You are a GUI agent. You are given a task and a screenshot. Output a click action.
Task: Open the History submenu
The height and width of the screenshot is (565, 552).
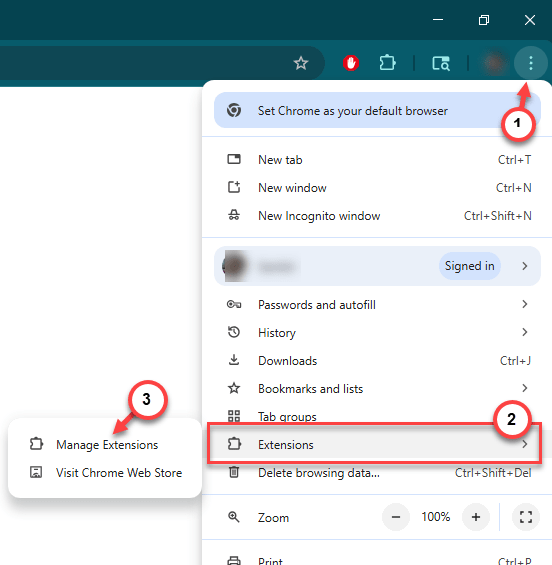[x=377, y=333]
